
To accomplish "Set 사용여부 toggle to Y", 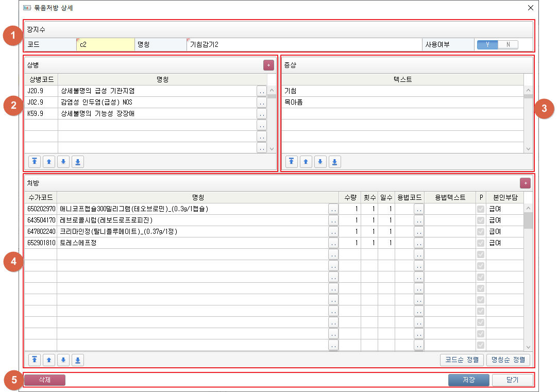I will (x=487, y=44).
